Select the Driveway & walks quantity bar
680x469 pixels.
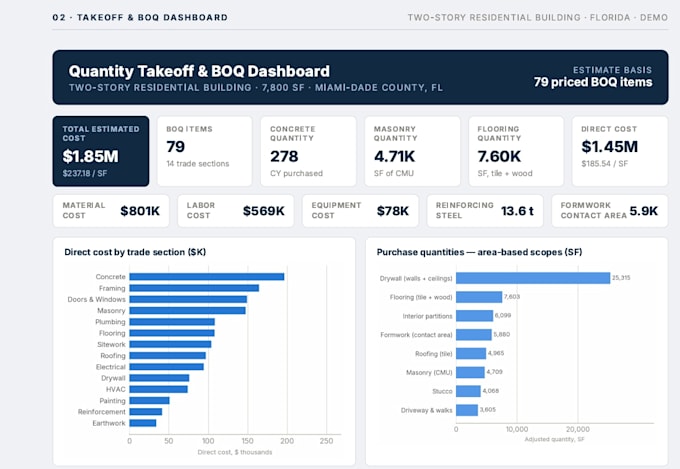click(x=467, y=410)
